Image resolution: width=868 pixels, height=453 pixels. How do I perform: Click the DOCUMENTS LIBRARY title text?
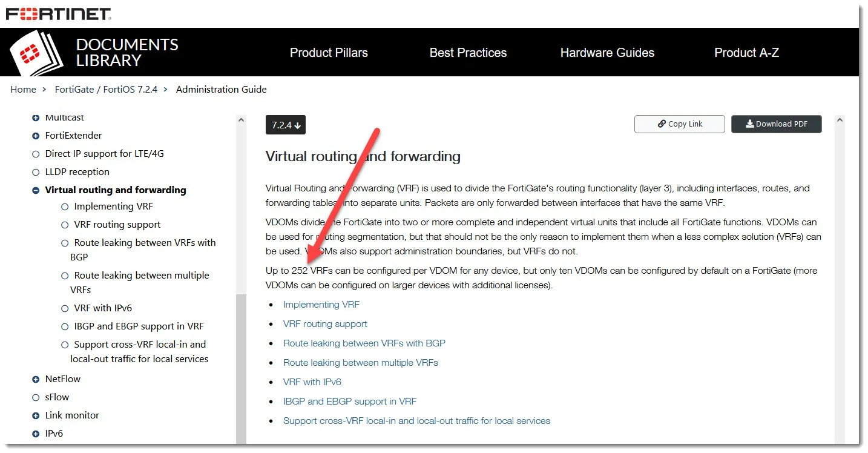127,53
